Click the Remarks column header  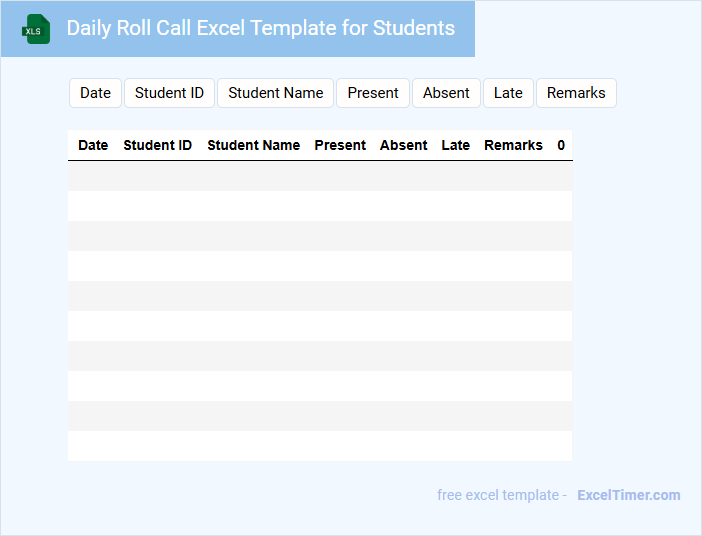513,145
